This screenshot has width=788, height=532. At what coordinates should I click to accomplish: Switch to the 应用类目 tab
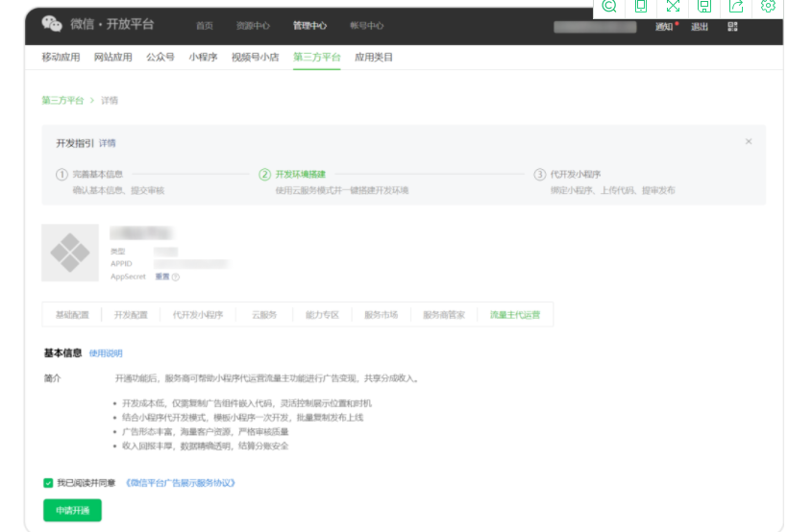(374, 58)
